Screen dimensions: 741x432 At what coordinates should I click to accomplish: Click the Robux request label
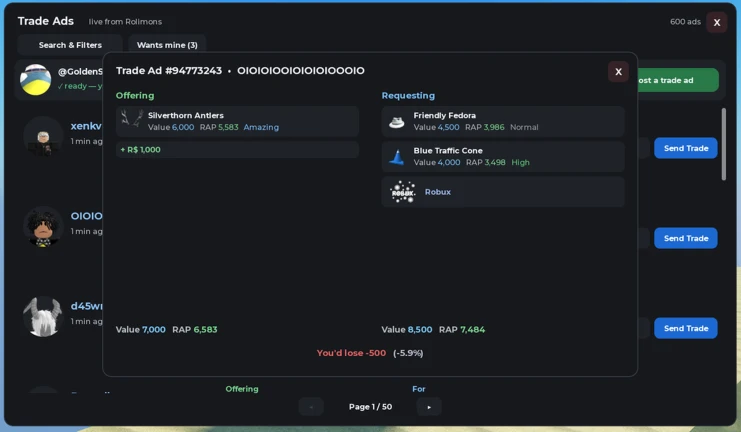pyautogui.click(x=438, y=192)
